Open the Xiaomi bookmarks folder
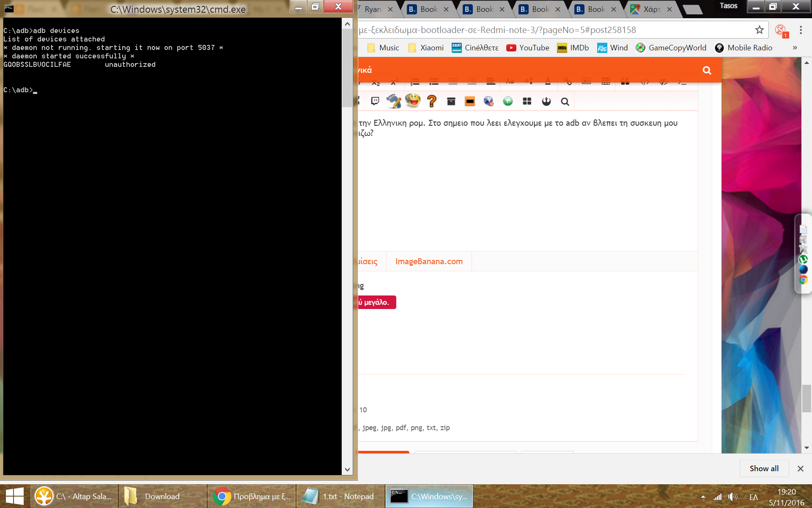 pos(426,48)
